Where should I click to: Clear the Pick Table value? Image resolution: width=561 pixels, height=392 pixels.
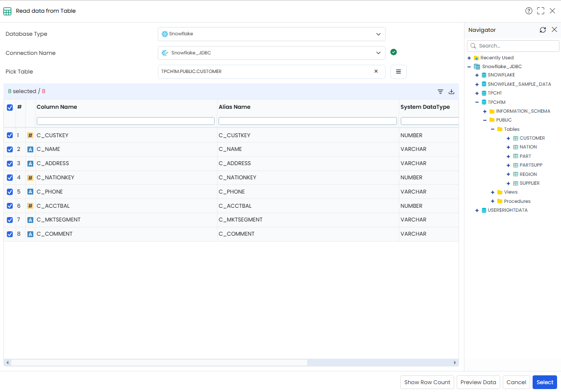[x=376, y=71]
